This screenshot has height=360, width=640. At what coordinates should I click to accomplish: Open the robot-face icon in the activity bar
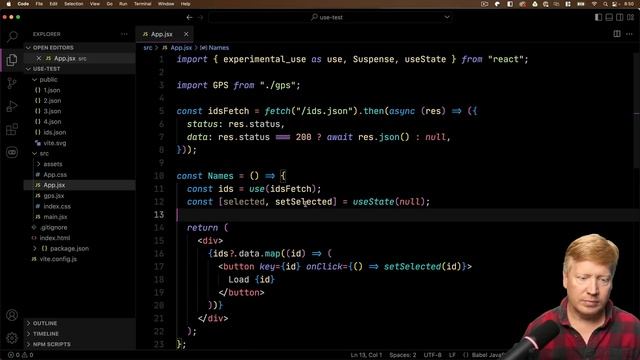(12, 152)
